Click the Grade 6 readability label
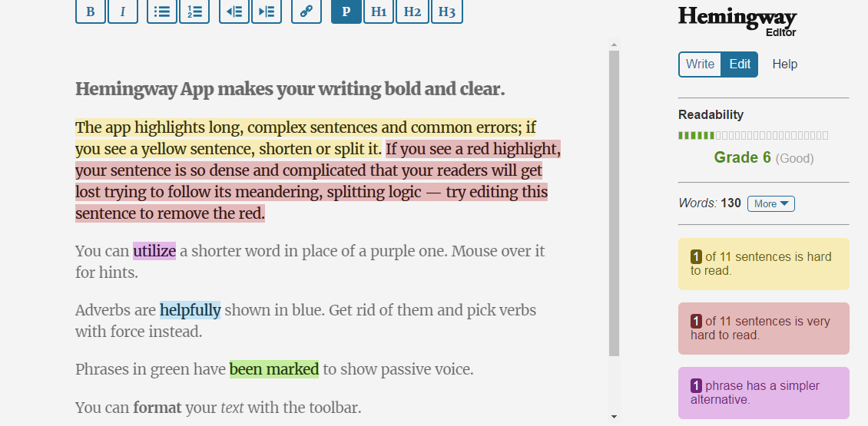Image resolution: width=868 pixels, height=426 pixels. point(742,157)
